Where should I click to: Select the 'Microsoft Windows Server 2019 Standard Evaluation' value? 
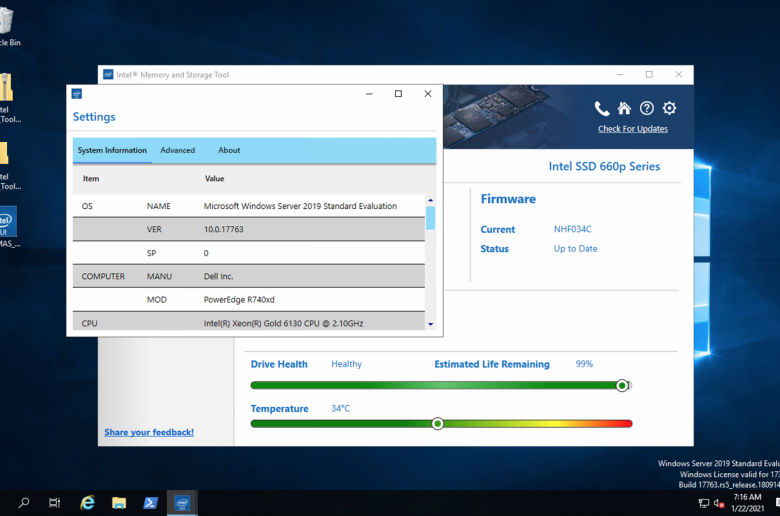point(300,206)
